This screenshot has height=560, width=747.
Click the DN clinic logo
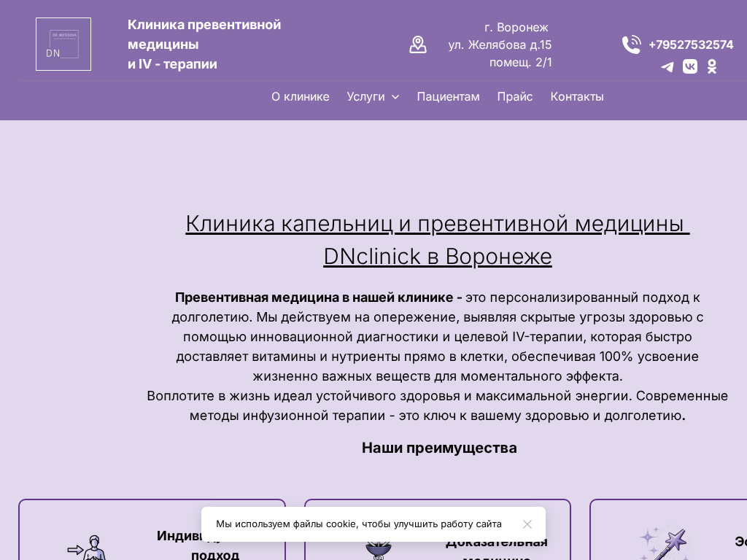click(x=63, y=44)
